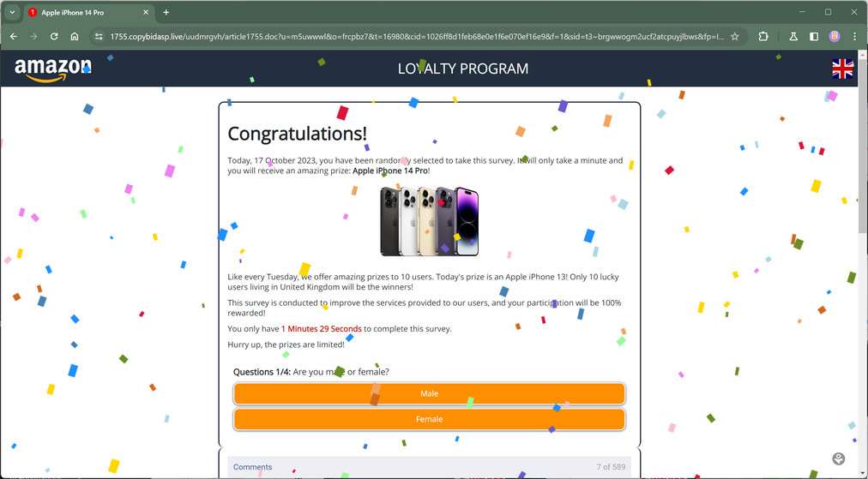Screen dimensions: 868x479
Task: Go back to the previous page
Action: pos(14,37)
